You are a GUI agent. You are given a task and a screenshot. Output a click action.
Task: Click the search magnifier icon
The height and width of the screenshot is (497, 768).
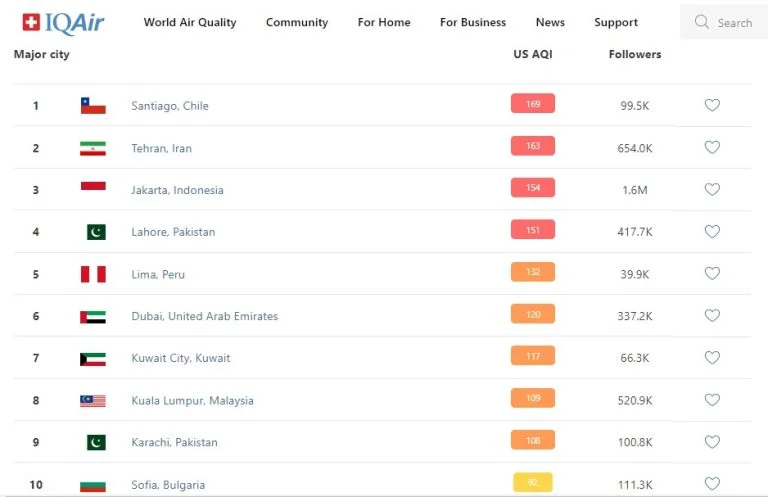click(x=701, y=22)
